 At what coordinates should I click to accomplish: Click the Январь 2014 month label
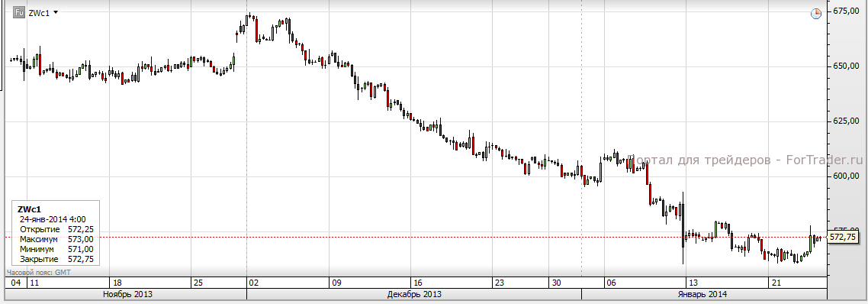coord(702,294)
